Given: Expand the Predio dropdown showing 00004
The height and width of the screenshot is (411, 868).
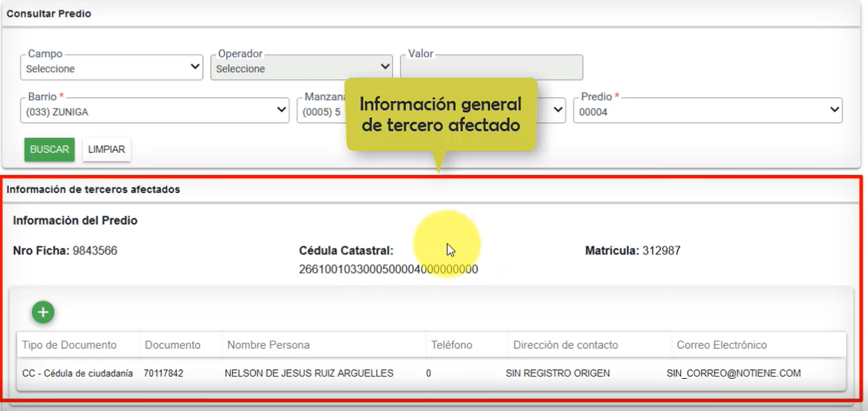Looking at the screenshot, I should click(707, 112).
